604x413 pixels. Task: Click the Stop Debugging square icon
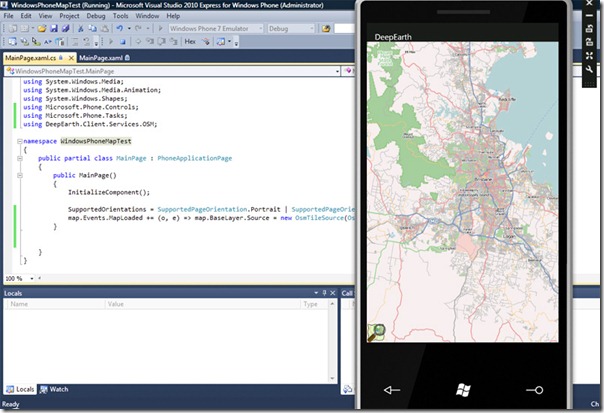(x=122, y=42)
